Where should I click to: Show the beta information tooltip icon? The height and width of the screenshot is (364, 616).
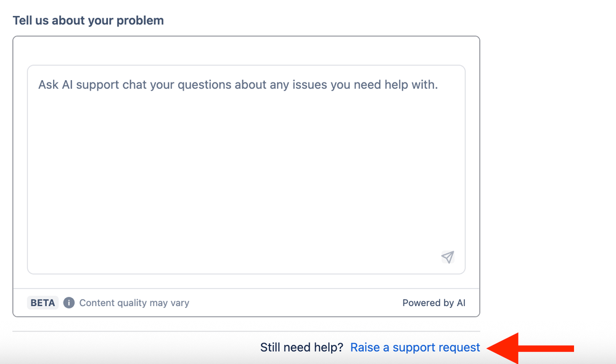[69, 302]
